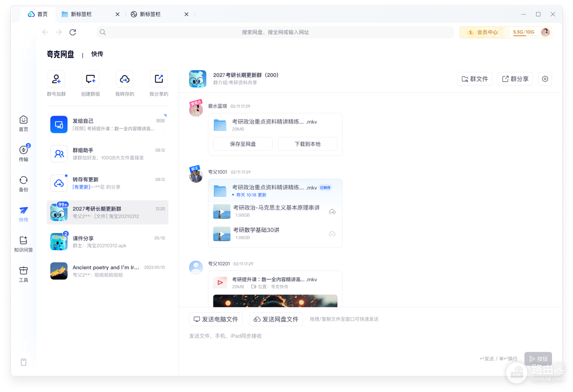The image size is (573, 392).
Task: Close the second 新标签栏 tab
Action: point(186,14)
